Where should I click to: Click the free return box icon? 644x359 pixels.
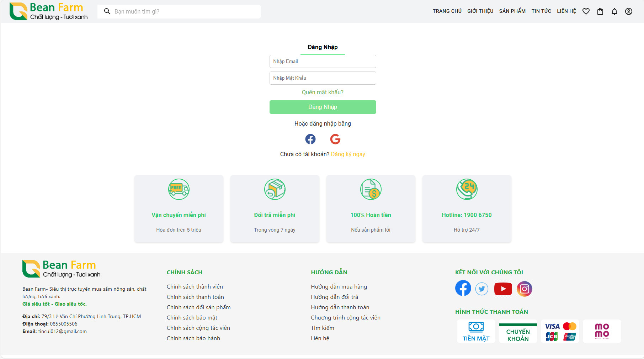[275, 189]
